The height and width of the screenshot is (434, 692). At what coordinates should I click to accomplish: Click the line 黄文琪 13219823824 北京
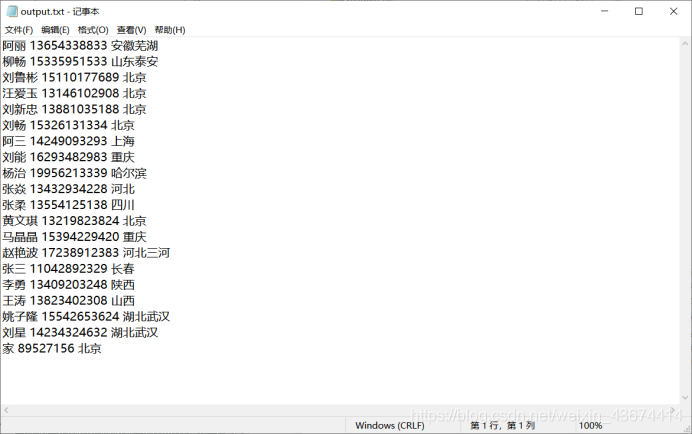coord(74,221)
